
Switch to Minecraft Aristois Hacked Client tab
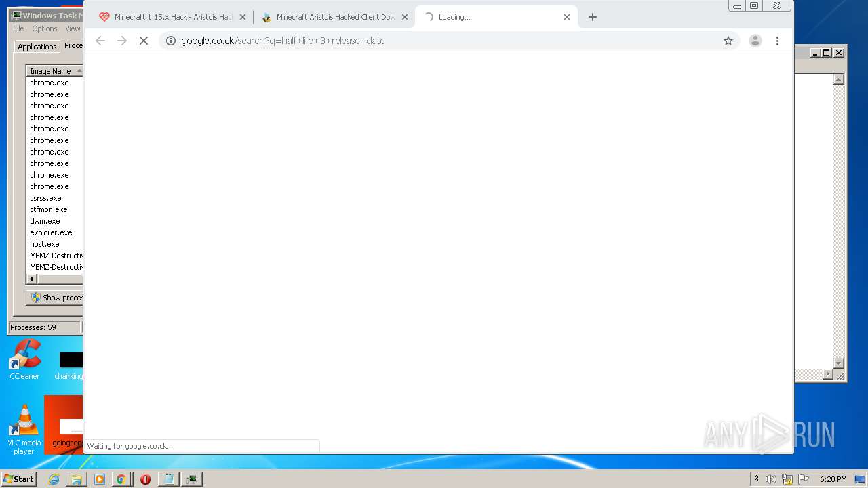333,17
